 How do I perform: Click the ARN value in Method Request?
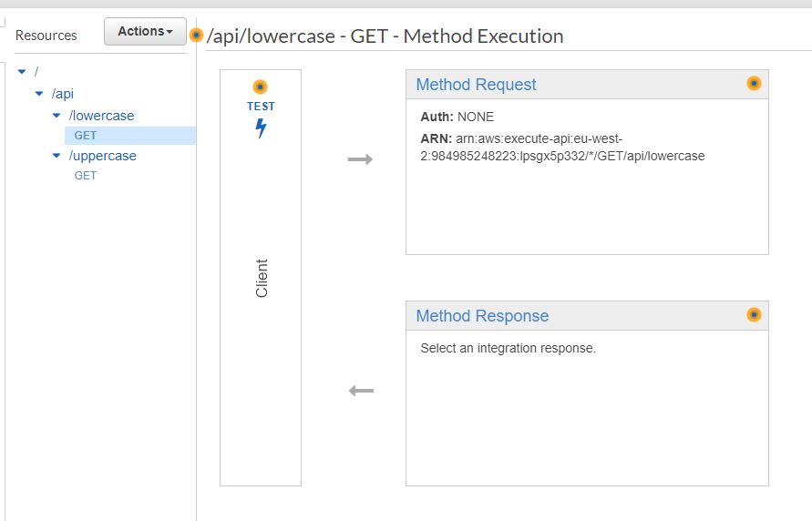580,148
